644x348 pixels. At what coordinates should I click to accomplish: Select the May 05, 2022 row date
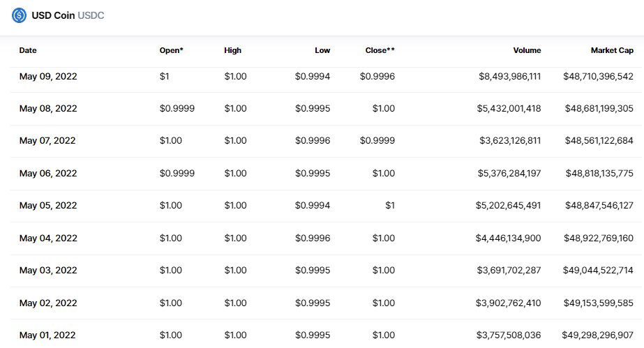point(48,206)
